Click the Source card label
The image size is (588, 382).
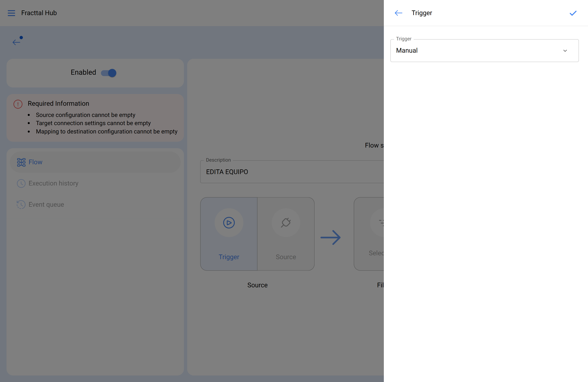286,257
